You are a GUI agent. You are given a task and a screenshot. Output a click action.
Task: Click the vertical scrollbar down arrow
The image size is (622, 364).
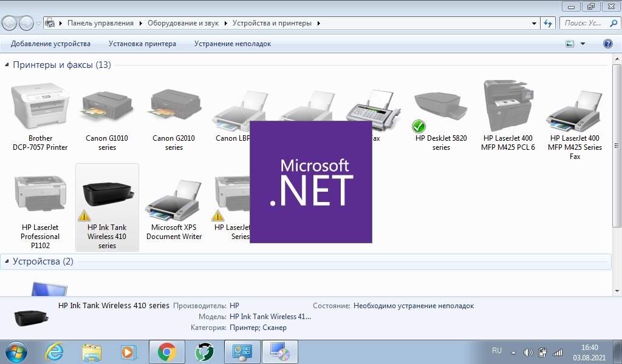[x=617, y=291]
